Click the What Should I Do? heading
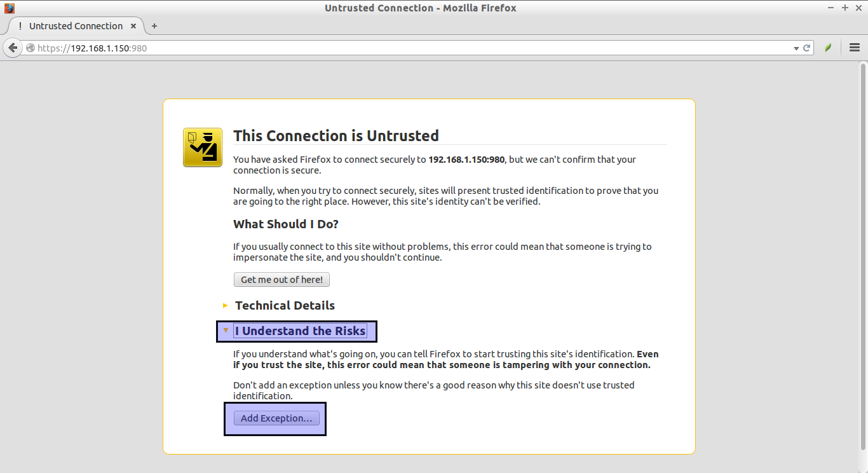Screen dimensions: 868x473 pos(286,224)
